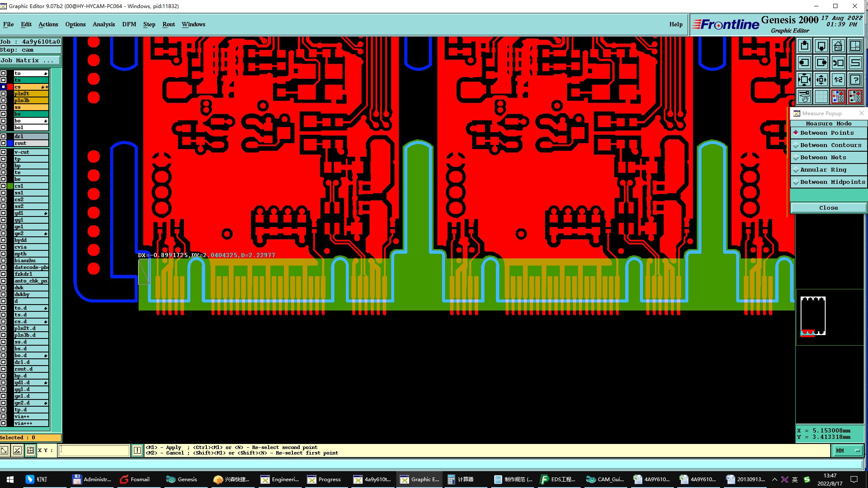868x488 pixels.
Task: Select the pln3b layer name
Action: pos(31,100)
